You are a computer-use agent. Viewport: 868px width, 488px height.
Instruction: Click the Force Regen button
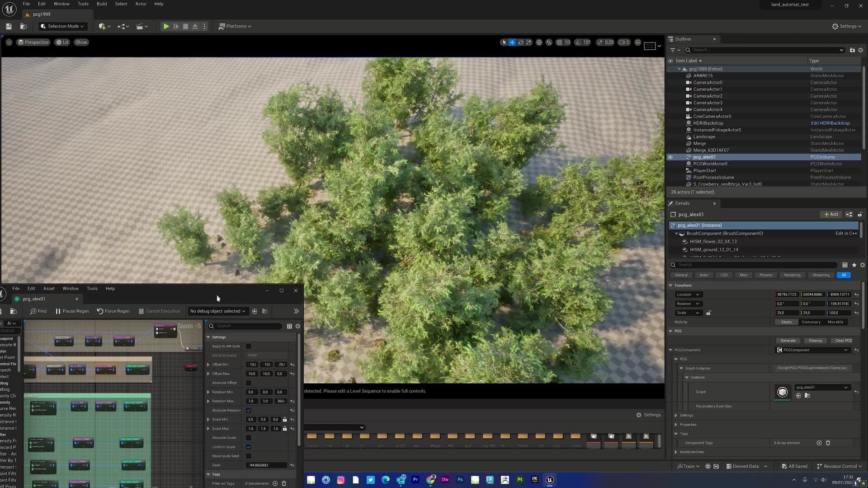[113, 311]
